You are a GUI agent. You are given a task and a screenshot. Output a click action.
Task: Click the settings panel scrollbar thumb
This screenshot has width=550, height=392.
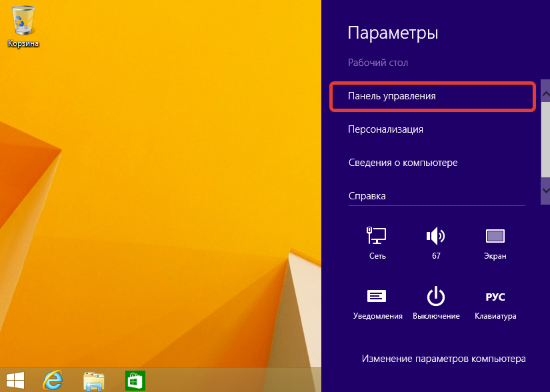pos(545,139)
